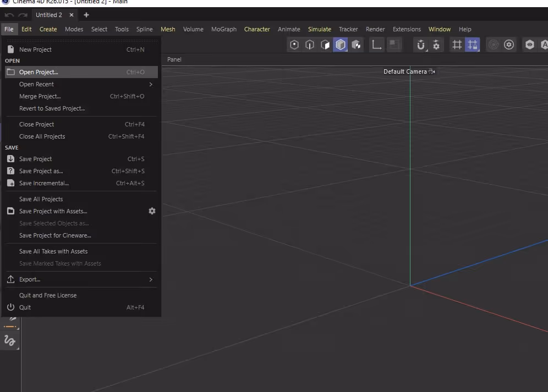The width and height of the screenshot is (548, 392).
Task: Select the freehand spline sketch tool
Action: pos(9,340)
